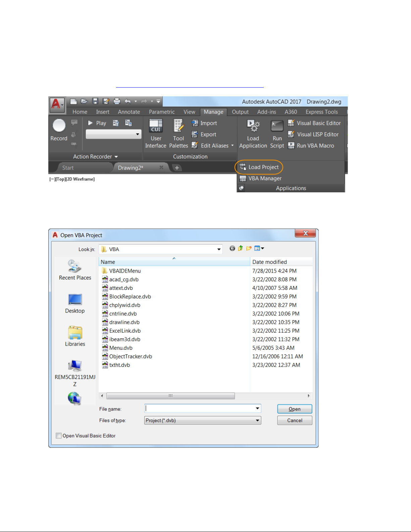
Task: Open the Visual LISP Editor
Action: click(x=313, y=134)
